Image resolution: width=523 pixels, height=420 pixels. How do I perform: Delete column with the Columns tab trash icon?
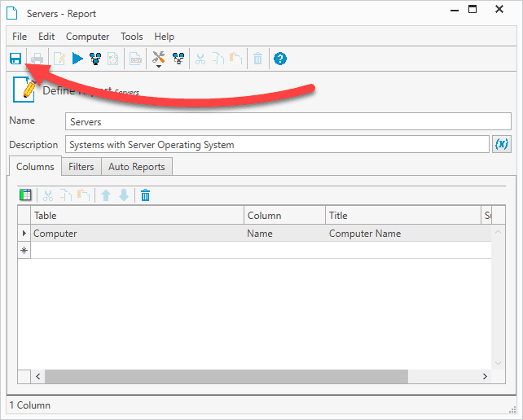(146, 195)
